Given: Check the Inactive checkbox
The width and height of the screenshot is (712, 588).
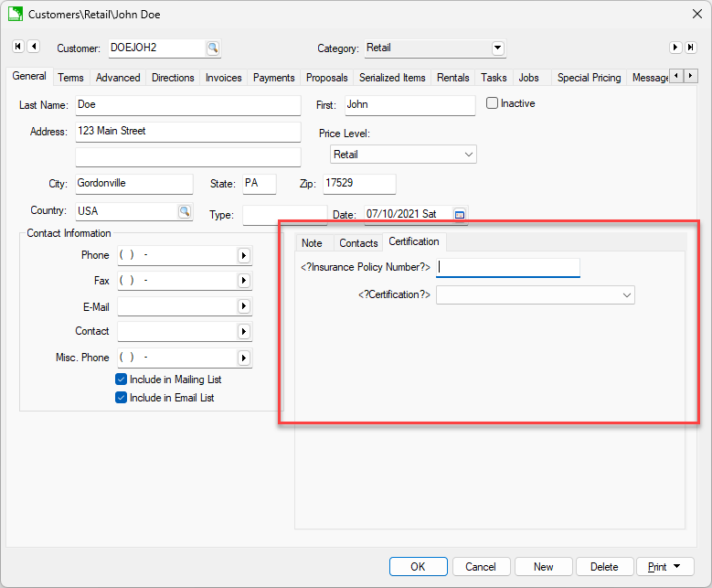Looking at the screenshot, I should click(493, 103).
